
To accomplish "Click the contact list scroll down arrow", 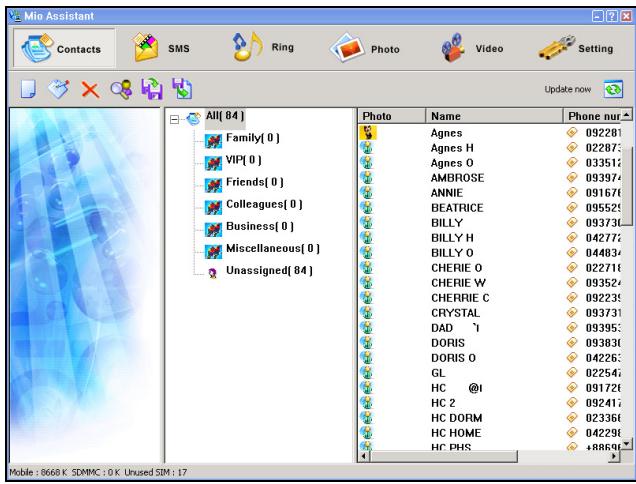I will click(x=627, y=443).
